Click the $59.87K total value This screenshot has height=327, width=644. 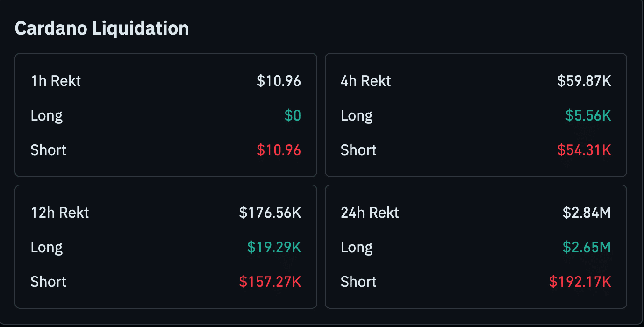[584, 81]
